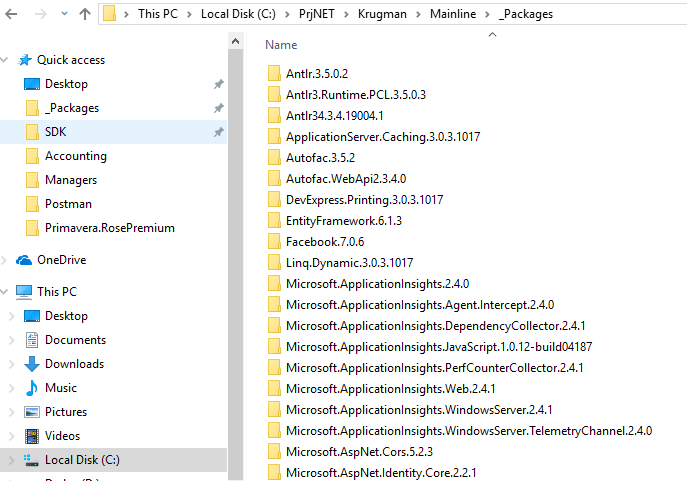The image size is (687, 481).
Task: Collapse This PC tree node
Action: tap(5, 292)
